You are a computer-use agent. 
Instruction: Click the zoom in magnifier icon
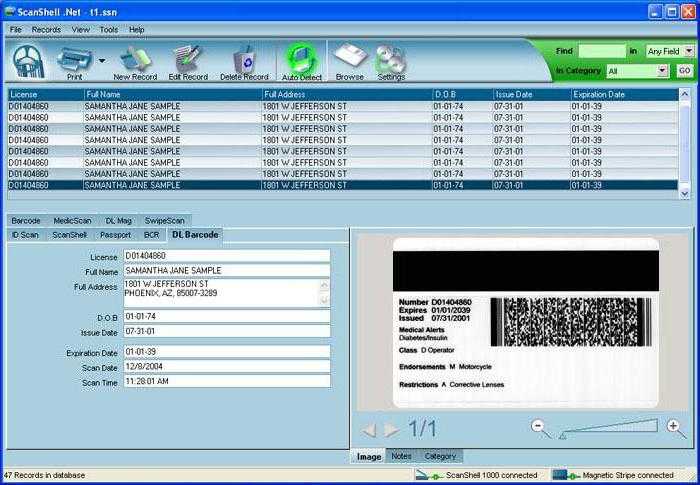coord(676,428)
